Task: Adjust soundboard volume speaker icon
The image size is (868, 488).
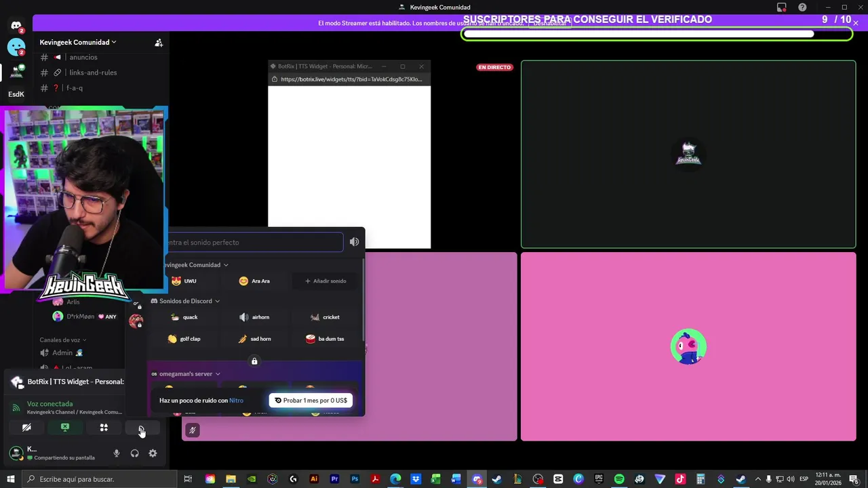Action: tap(354, 242)
